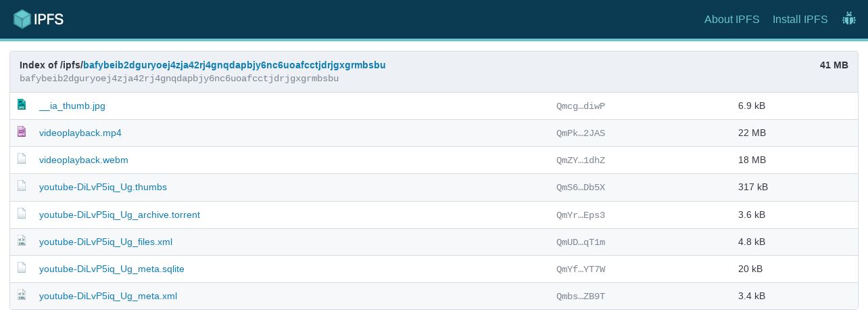Image resolution: width=868 pixels, height=310 pixels.
Task: Click the meta.xml file icon
Action: pos(22,294)
